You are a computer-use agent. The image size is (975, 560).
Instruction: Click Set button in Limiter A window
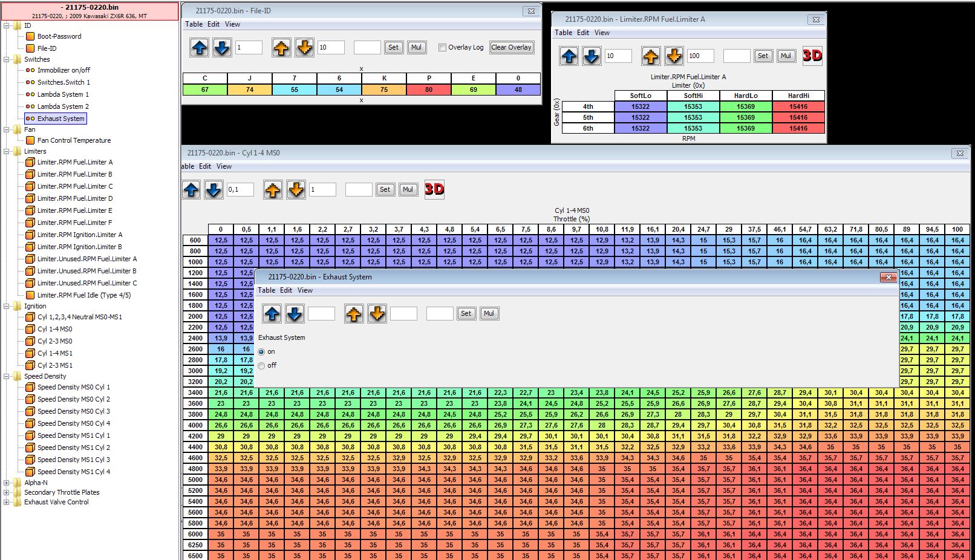coord(763,56)
